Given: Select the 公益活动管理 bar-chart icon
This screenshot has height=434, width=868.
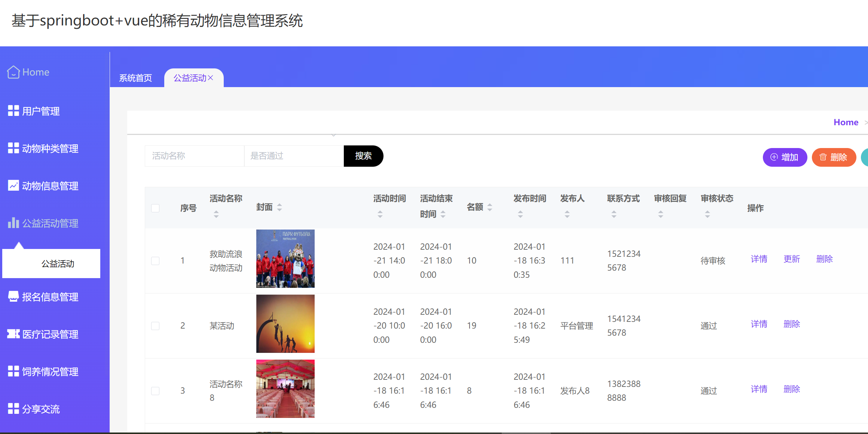Looking at the screenshot, I should [13, 223].
